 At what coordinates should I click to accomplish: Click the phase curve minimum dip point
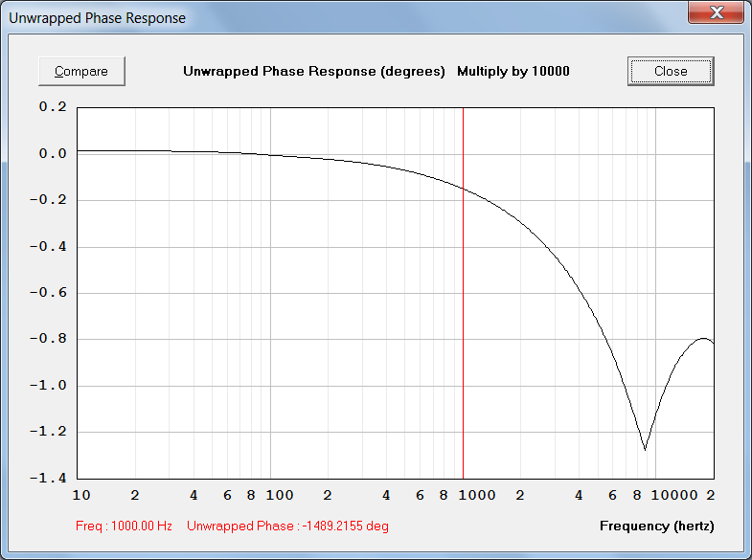click(645, 449)
